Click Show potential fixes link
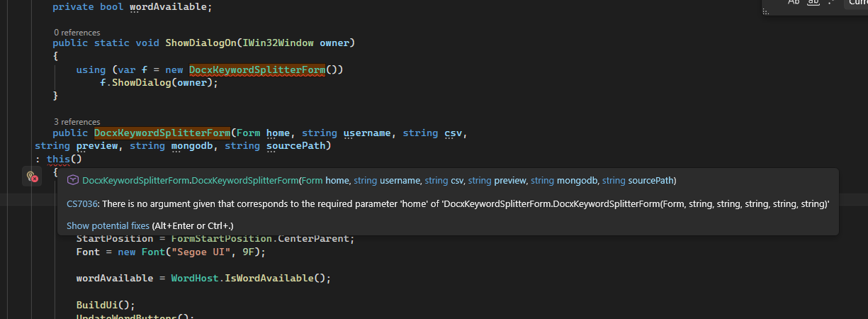Screen dimensions: 868x319 108,225
